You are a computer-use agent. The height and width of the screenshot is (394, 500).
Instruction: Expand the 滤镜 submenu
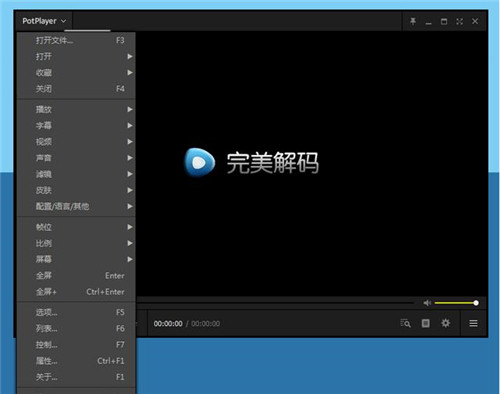(x=76, y=174)
